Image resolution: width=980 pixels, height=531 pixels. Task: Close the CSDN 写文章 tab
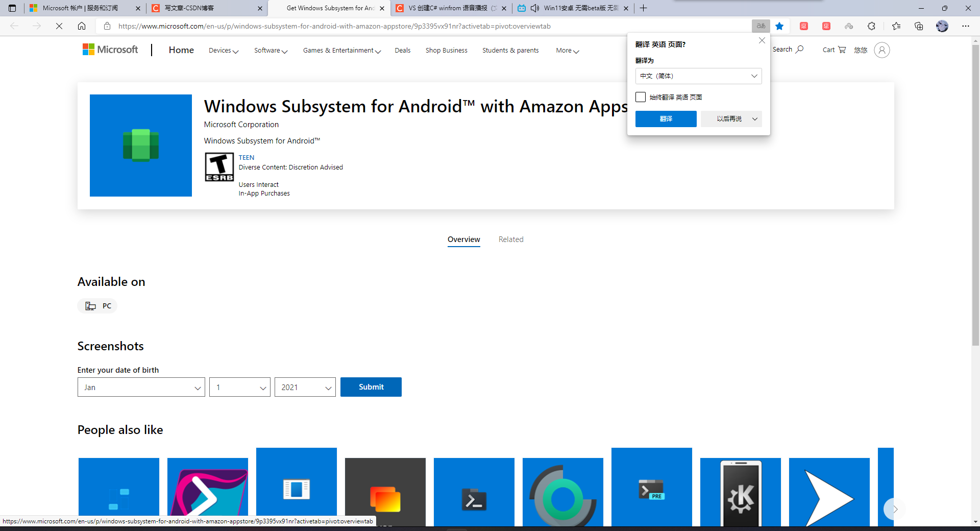pos(260,8)
